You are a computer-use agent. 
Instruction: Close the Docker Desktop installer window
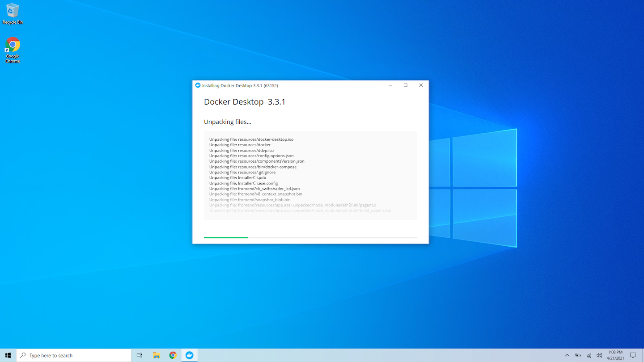(x=421, y=85)
